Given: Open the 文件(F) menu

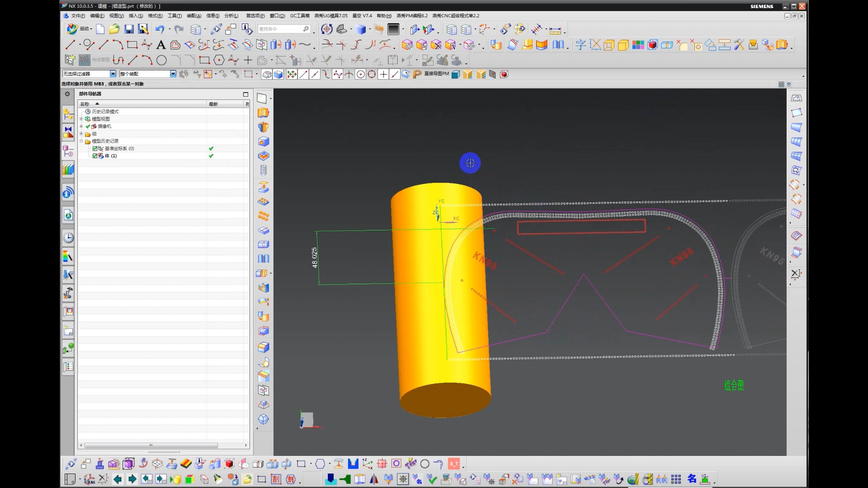Looking at the screenshot, I should 78,16.
